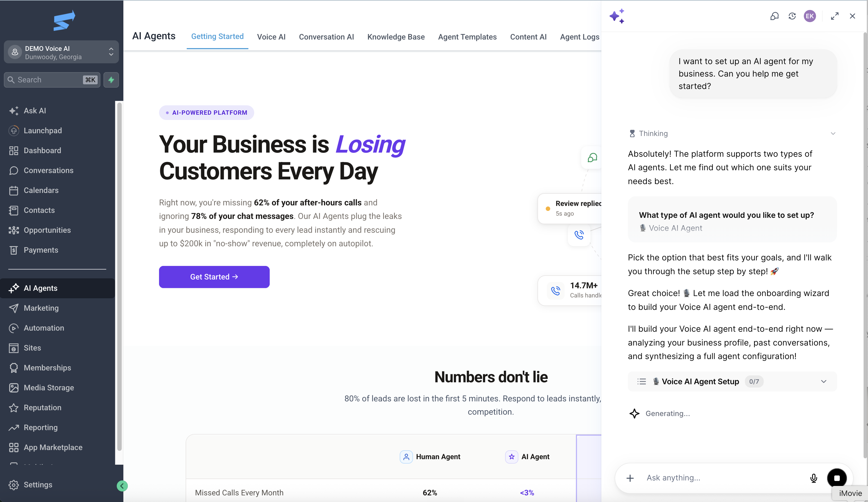The width and height of the screenshot is (868, 502).
Task: Click the Get Started button
Action: point(214,277)
